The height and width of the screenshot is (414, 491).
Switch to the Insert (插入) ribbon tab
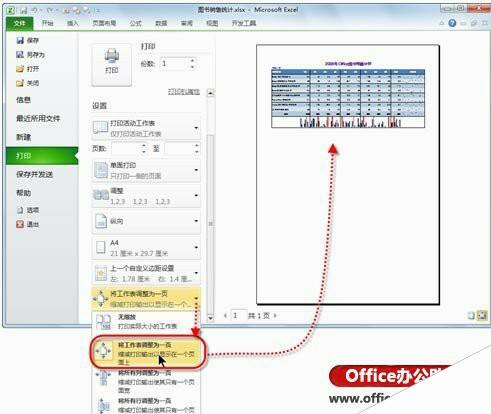[72, 23]
